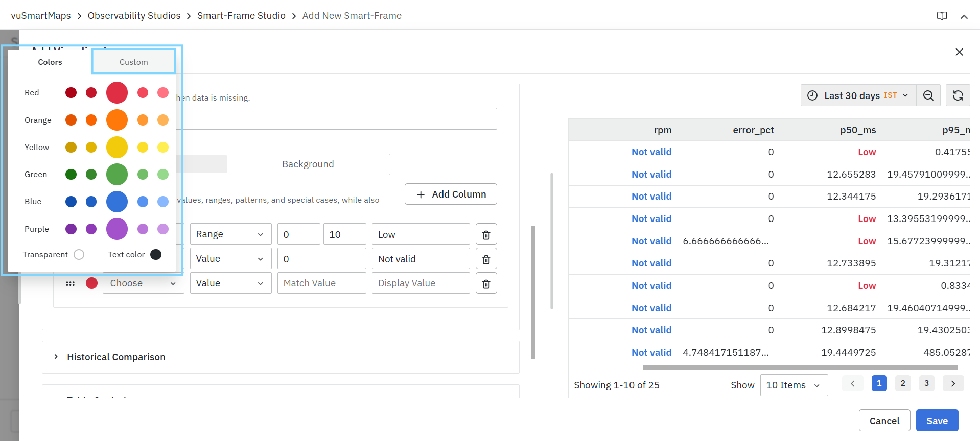Click the range end field showing 10
The width and height of the screenshot is (980, 441).
[345, 234]
